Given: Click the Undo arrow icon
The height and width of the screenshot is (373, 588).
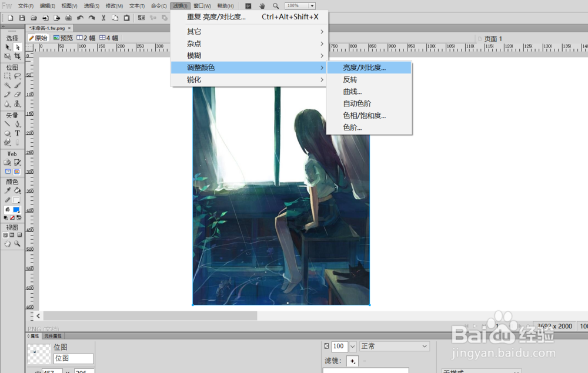Looking at the screenshot, I should point(80,18).
